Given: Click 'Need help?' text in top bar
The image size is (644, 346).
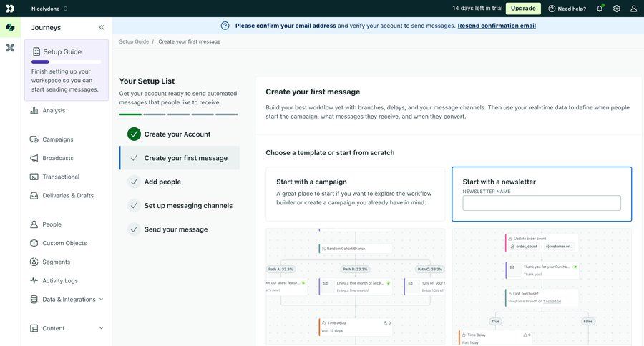Looking at the screenshot, I should 572,9.
